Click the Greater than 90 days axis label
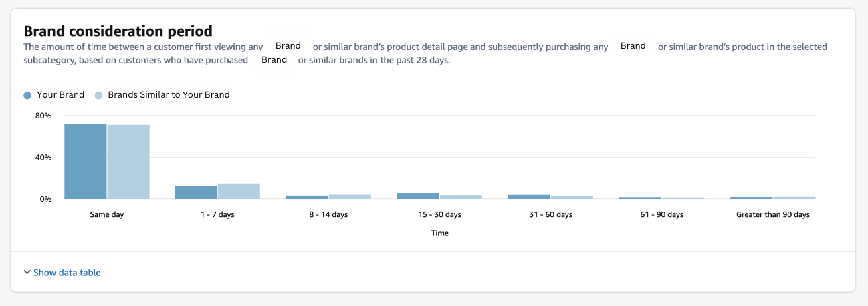This screenshot has height=306, width=868. pyautogui.click(x=772, y=214)
